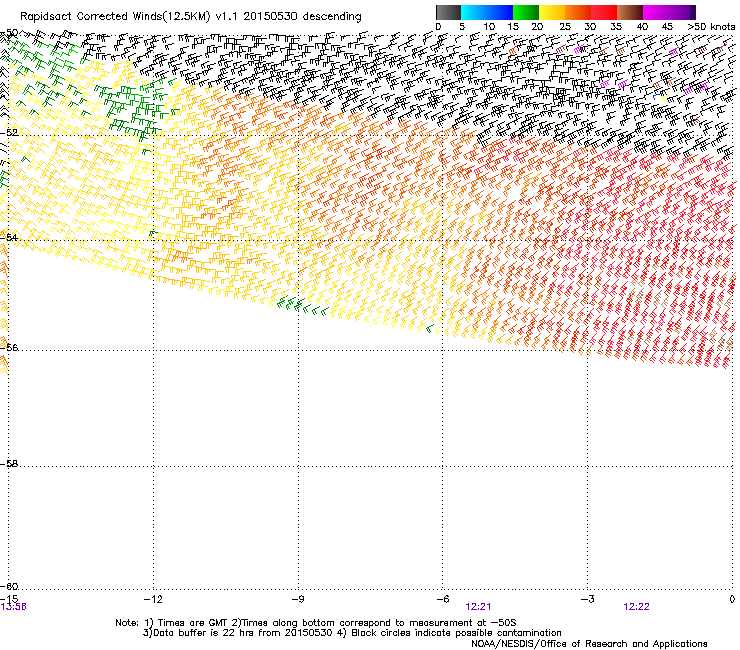Click the note 'Times are GMT'
This screenshot has width=740, height=650.
tap(192, 623)
